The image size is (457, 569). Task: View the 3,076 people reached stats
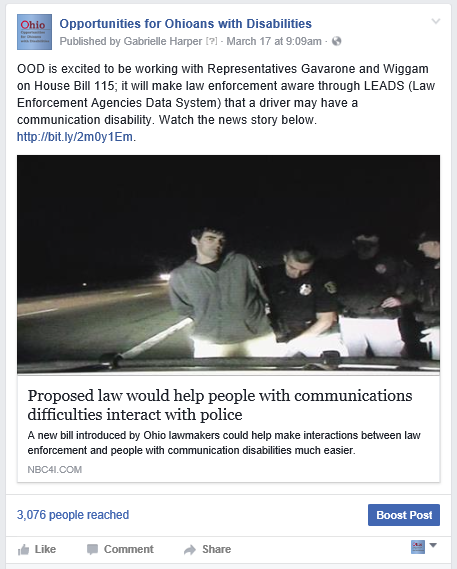click(x=73, y=515)
